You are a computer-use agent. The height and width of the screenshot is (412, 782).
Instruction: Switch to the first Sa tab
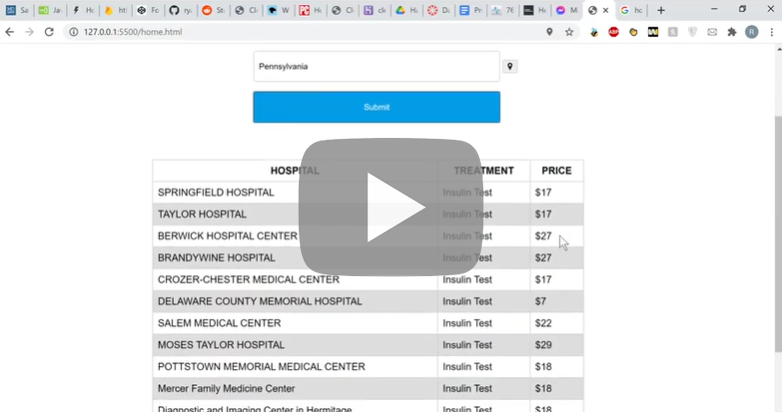click(17, 10)
